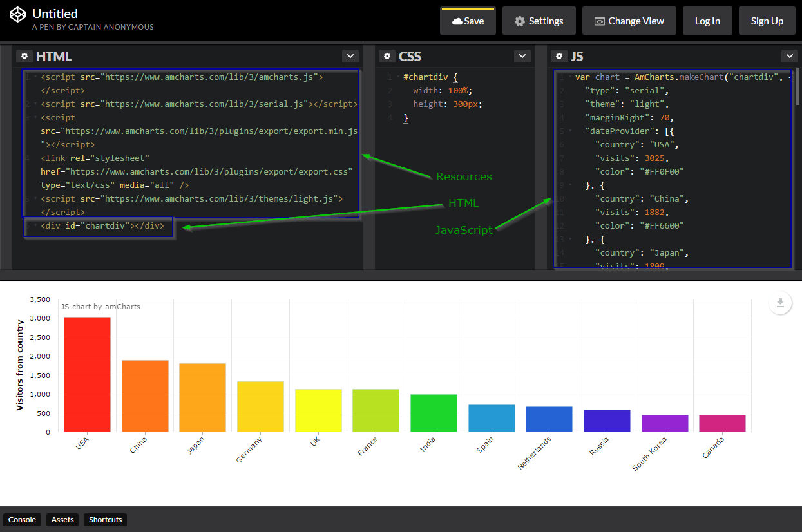This screenshot has height=532, width=802.
Task: Open the Shortcuts panel
Action: pos(105,520)
